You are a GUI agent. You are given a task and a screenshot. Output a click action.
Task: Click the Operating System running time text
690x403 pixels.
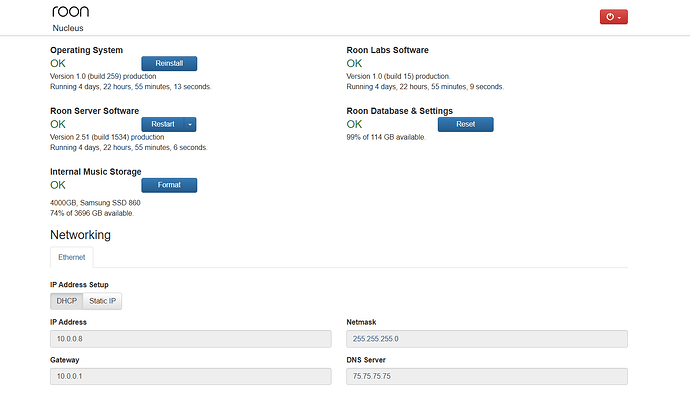point(131,87)
